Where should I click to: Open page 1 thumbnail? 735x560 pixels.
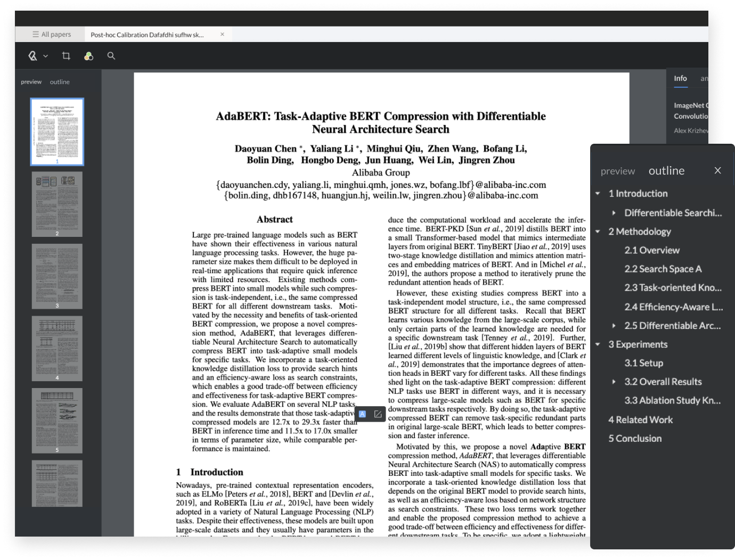point(57,131)
